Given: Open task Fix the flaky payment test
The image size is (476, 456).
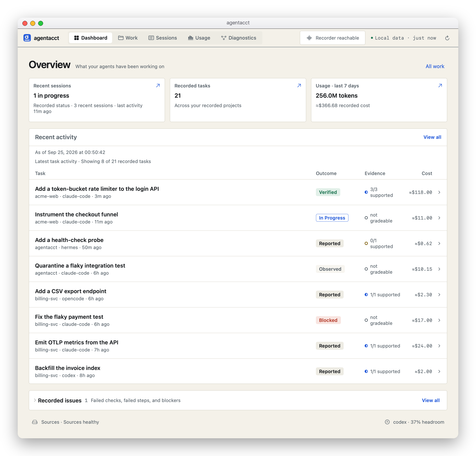Looking at the screenshot, I should pos(69,317).
